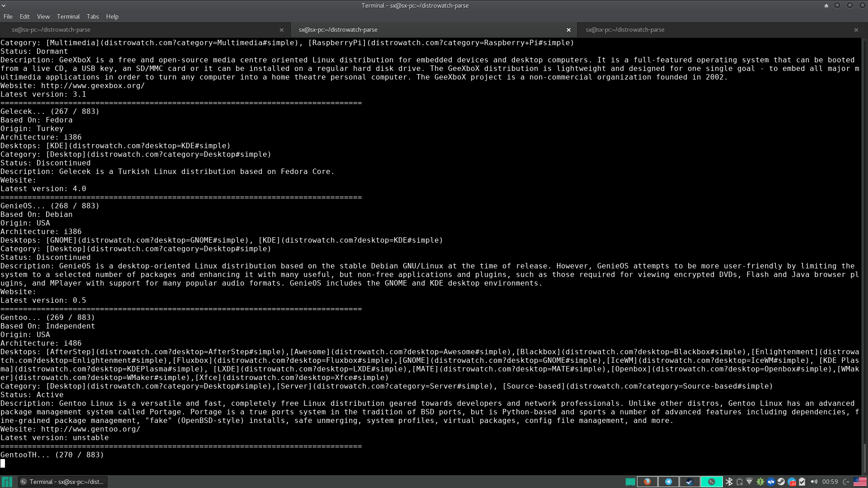Click the Firefox taskbar launcher

(647, 482)
